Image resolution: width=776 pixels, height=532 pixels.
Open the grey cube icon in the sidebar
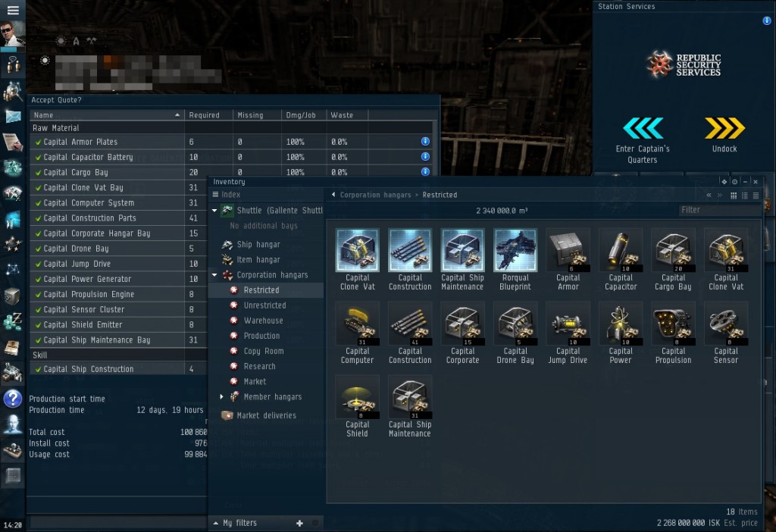click(12, 296)
